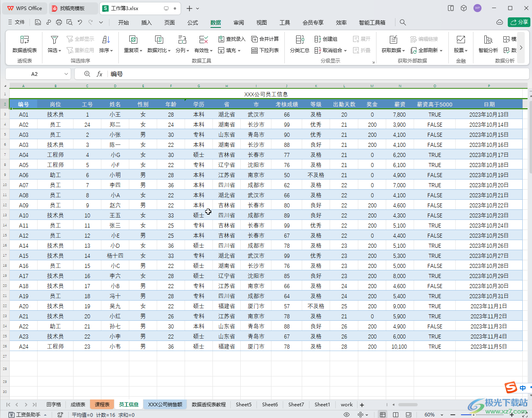Go to first sheet navigation arrow
Screen dimensions: 532x418
[8, 404]
